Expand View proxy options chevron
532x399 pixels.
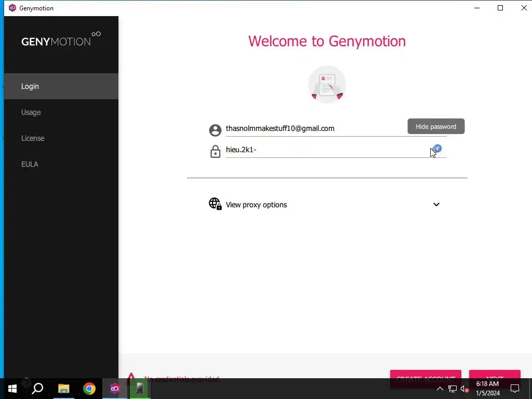click(436, 204)
